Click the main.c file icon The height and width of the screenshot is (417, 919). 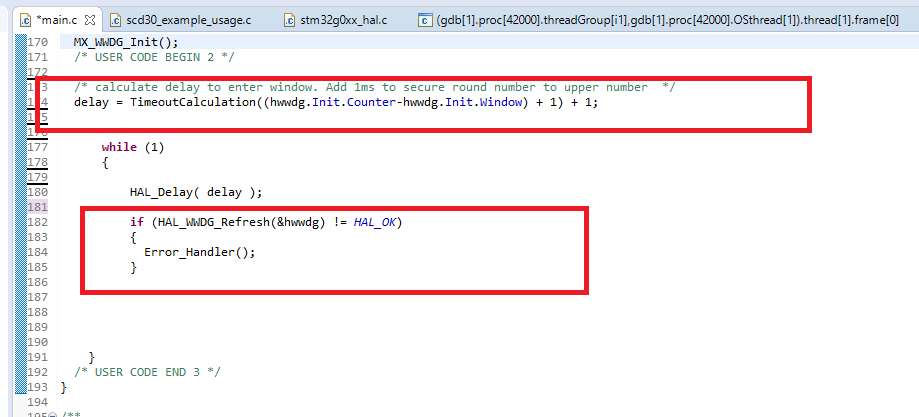tap(26, 21)
